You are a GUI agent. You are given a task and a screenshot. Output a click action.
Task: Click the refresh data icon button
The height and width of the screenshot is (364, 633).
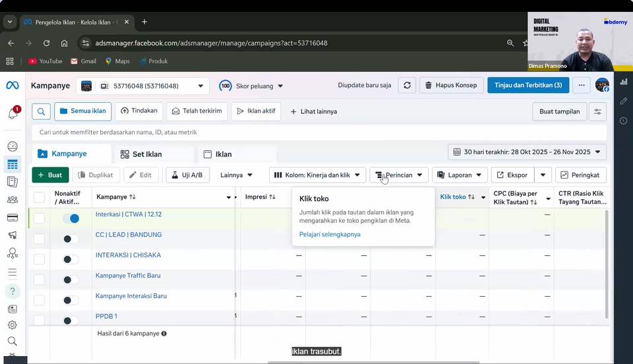point(407,85)
